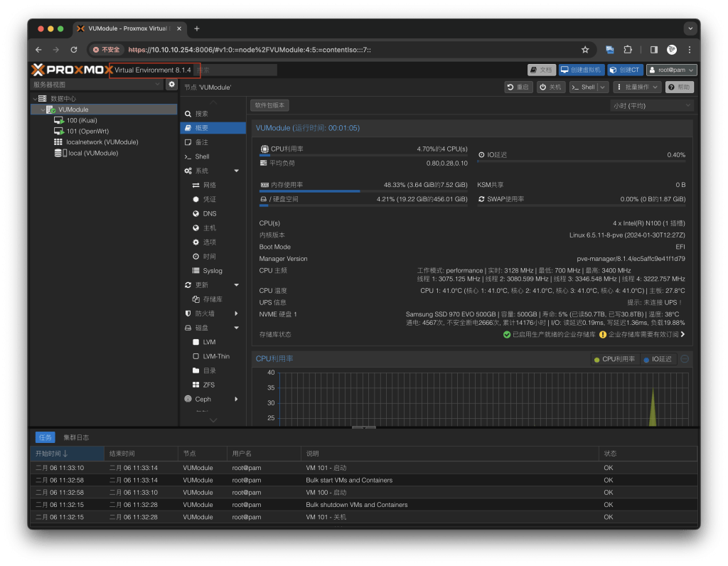Toggle the IO延迟 legend in chart
This screenshot has height=566, width=728.
(x=657, y=359)
